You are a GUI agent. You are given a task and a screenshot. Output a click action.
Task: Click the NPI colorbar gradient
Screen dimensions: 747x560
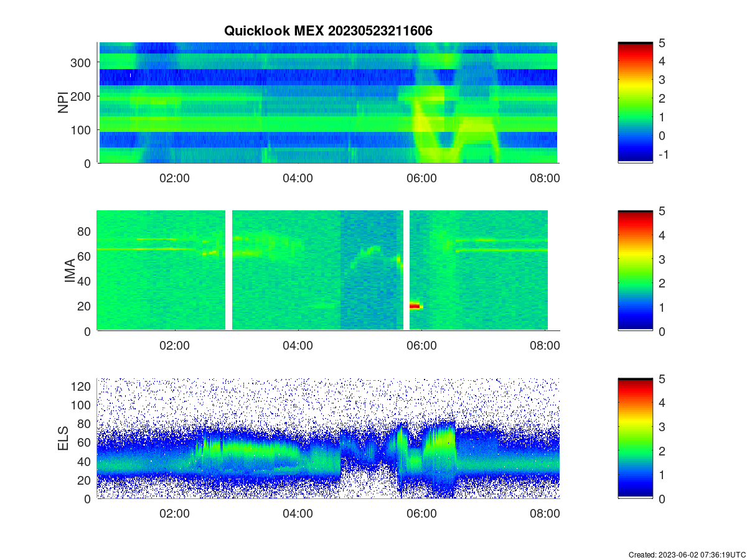(x=635, y=103)
